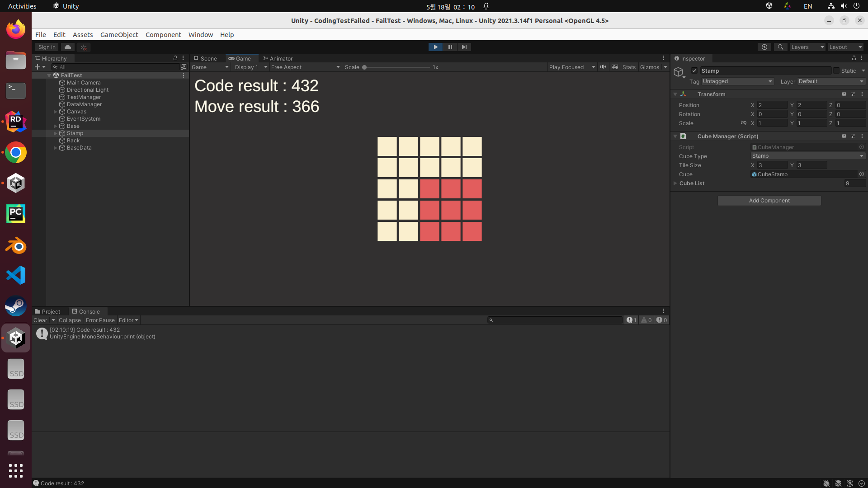Image resolution: width=868 pixels, height=488 pixels.
Task: Expand the Canvas hierarchy item
Action: (x=56, y=112)
